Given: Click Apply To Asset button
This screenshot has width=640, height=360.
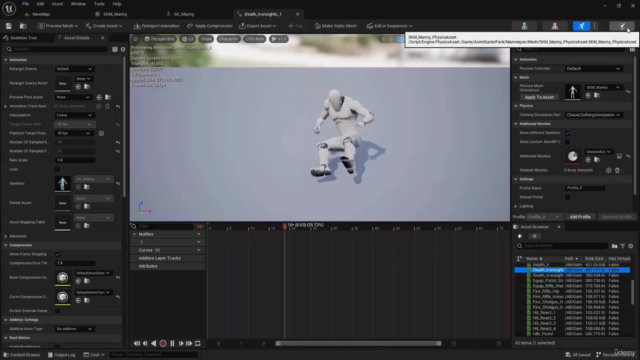Looking at the screenshot, I should point(539,97).
